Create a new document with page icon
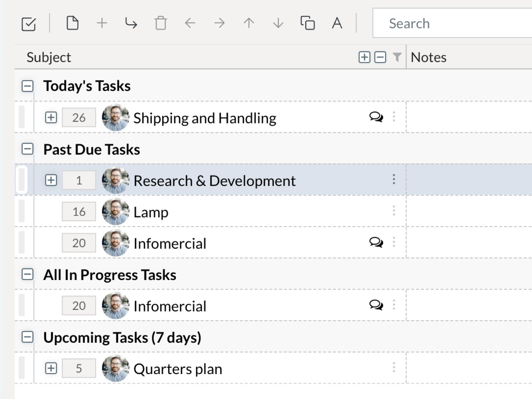532x399 pixels. [72, 23]
